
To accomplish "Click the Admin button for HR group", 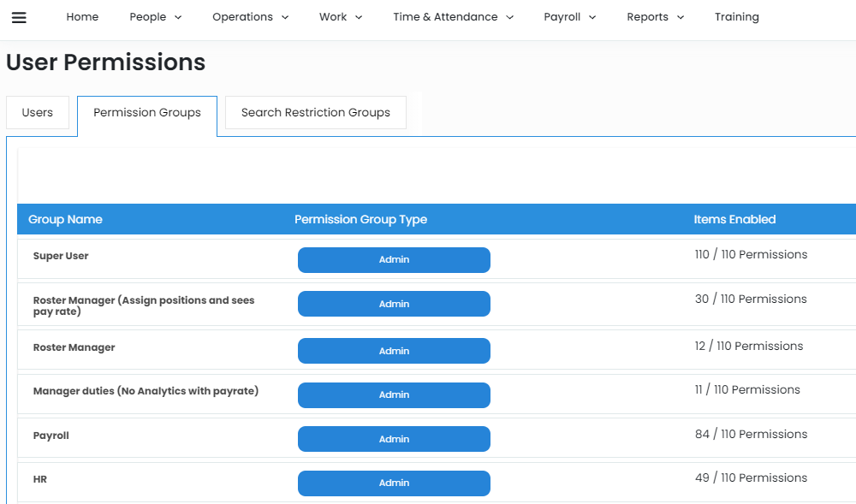I will (394, 483).
